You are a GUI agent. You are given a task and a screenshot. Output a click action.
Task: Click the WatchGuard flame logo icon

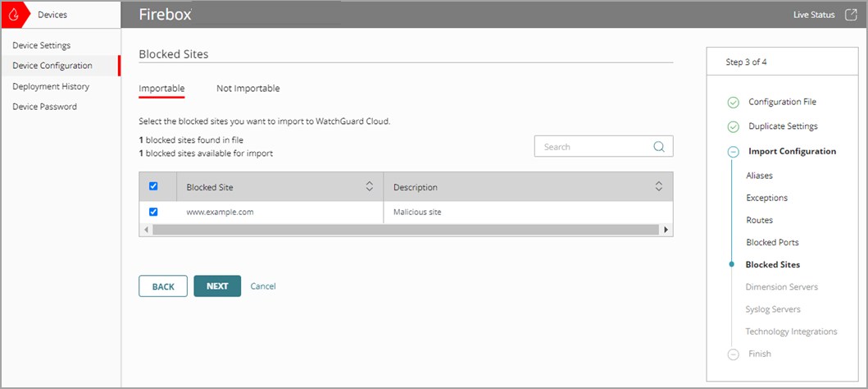coord(13,15)
